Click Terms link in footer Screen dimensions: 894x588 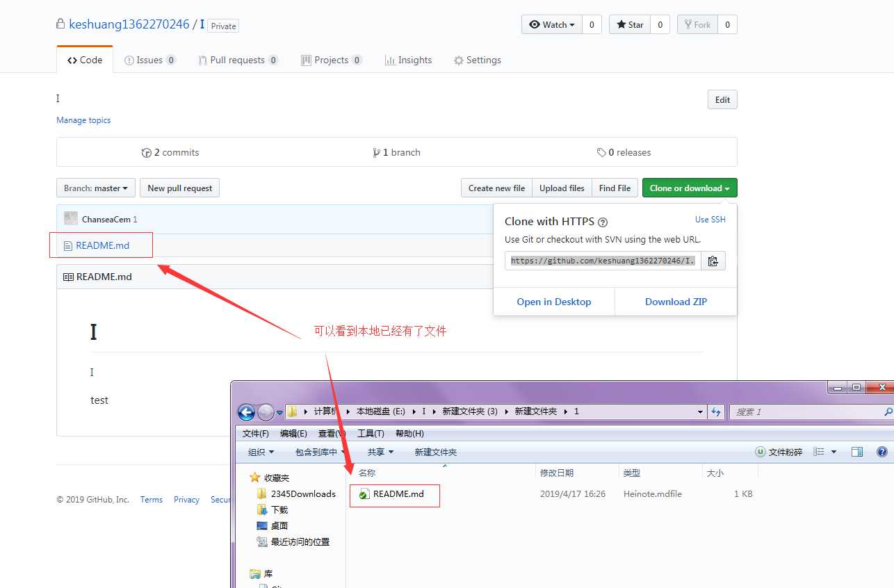pos(152,500)
